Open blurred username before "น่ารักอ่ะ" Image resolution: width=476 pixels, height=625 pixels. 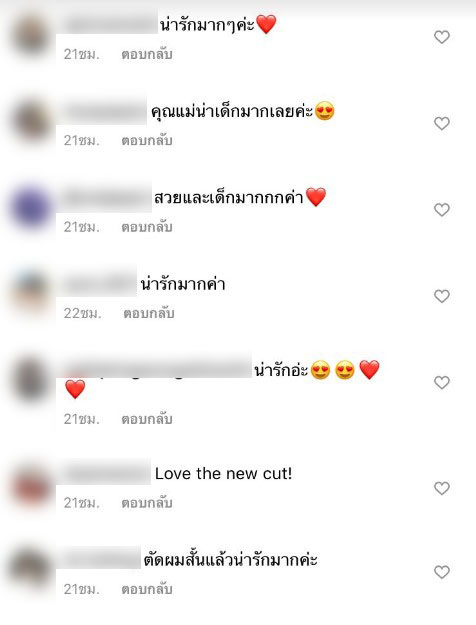tap(157, 370)
